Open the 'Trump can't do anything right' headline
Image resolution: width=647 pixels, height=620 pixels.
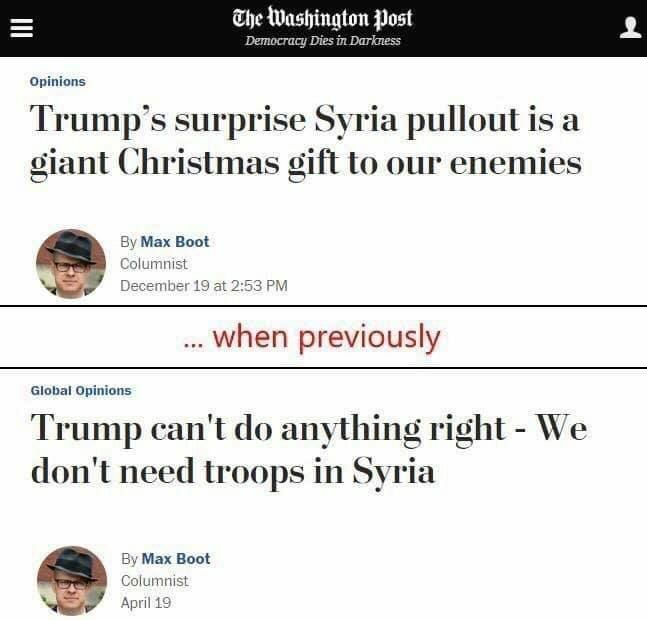309,449
